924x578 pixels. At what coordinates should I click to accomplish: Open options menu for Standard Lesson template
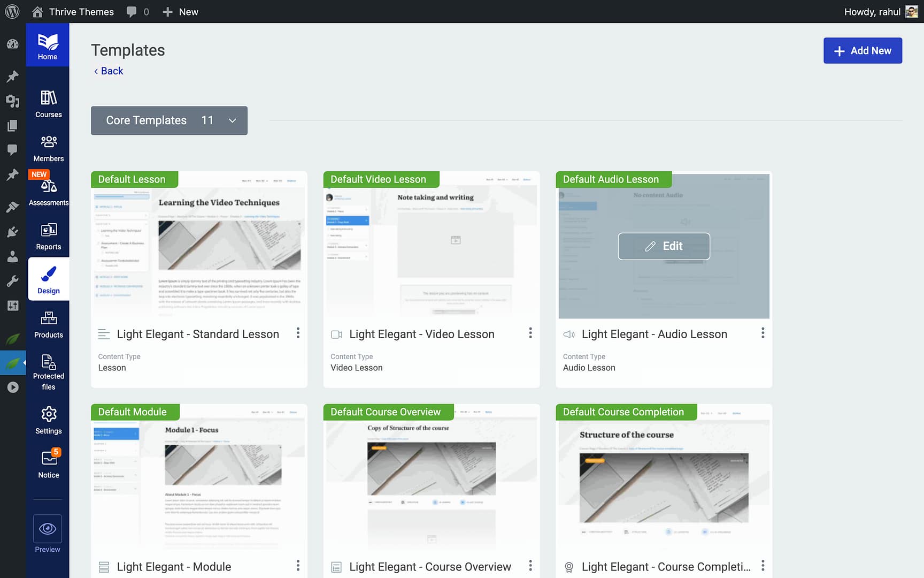click(298, 333)
